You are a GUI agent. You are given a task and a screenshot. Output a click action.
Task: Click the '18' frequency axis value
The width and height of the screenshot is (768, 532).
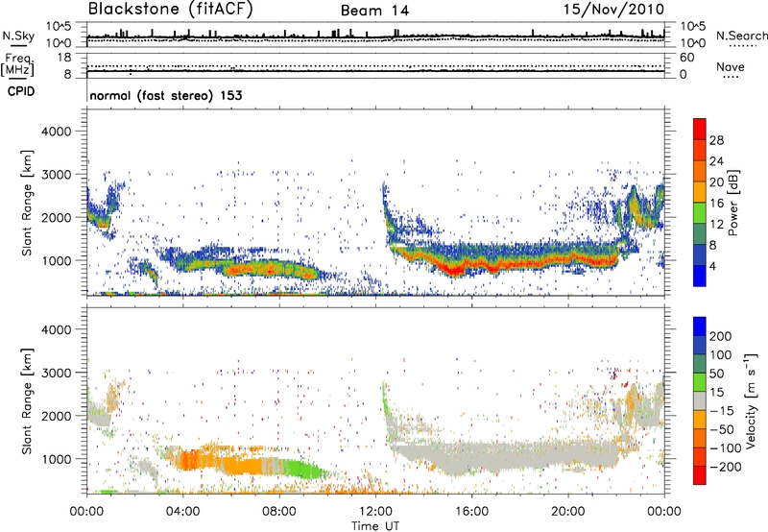click(x=63, y=58)
